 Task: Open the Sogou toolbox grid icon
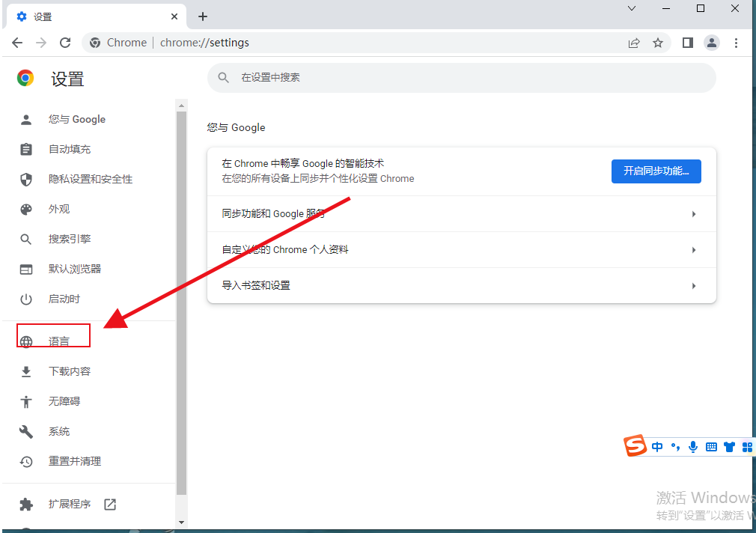click(747, 447)
